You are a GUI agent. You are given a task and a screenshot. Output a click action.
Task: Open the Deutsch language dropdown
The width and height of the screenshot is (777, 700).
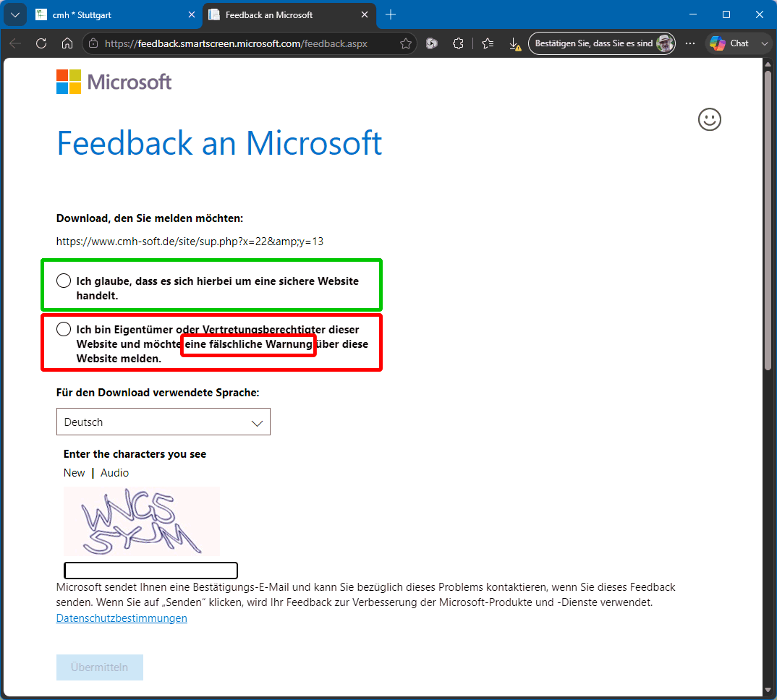pyautogui.click(x=164, y=422)
